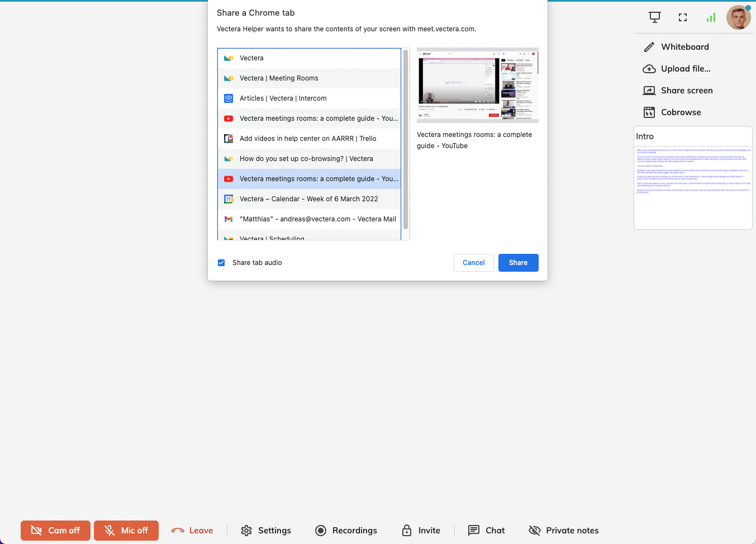Toggle fullscreen mode icon

click(683, 17)
